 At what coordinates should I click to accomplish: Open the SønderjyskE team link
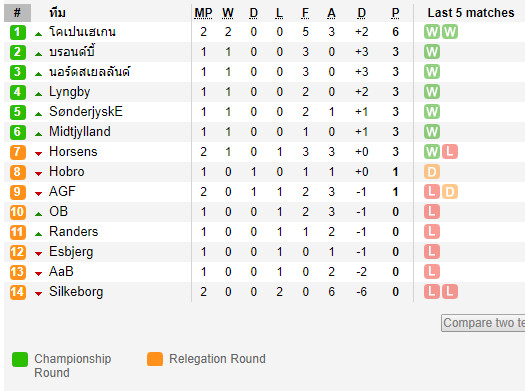tap(86, 112)
